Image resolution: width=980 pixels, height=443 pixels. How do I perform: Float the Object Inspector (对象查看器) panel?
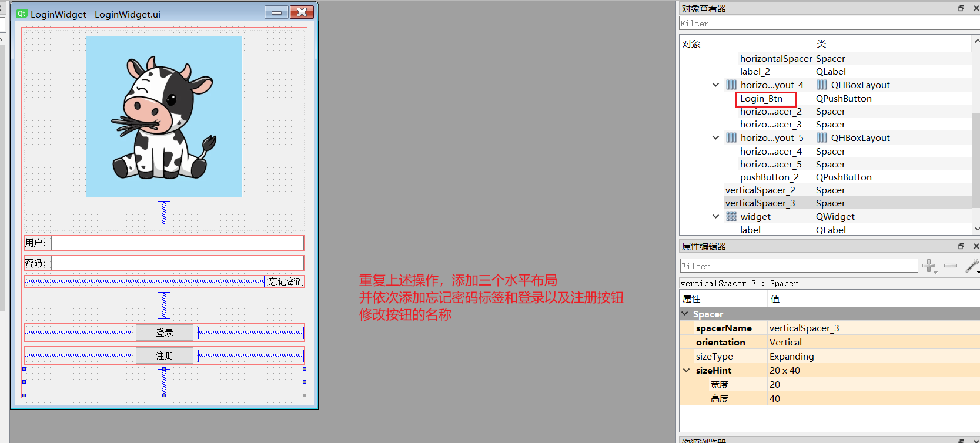[961, 8]
